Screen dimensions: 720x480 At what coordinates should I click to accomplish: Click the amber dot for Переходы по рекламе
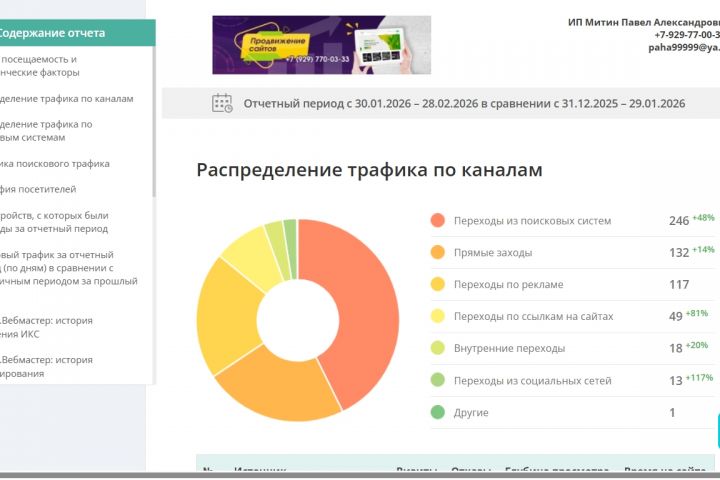pos(438,284)
